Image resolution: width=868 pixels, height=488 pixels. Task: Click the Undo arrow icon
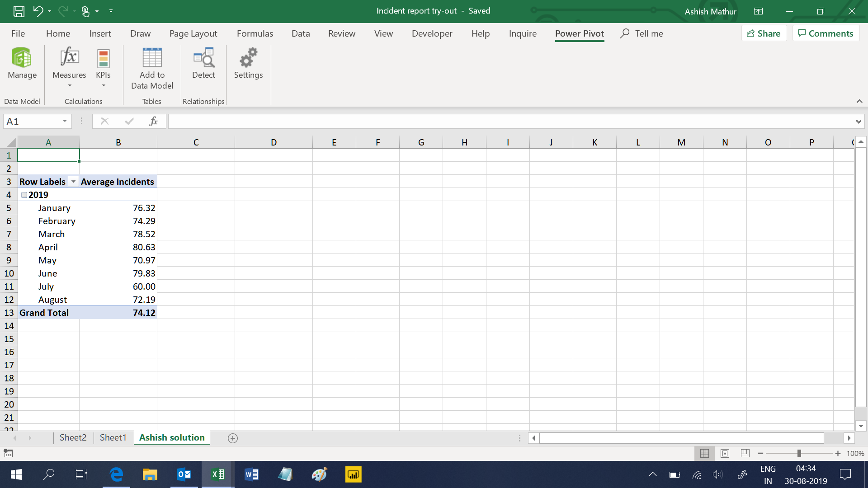tap(38, 11)
